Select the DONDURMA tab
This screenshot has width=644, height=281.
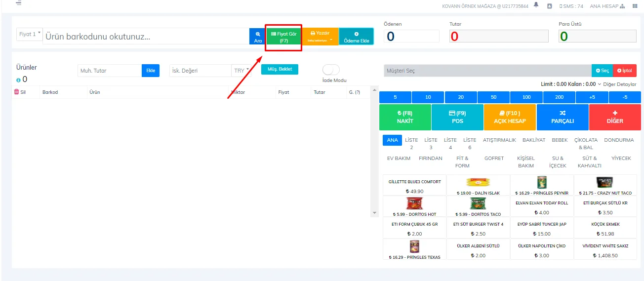point(619,140)
